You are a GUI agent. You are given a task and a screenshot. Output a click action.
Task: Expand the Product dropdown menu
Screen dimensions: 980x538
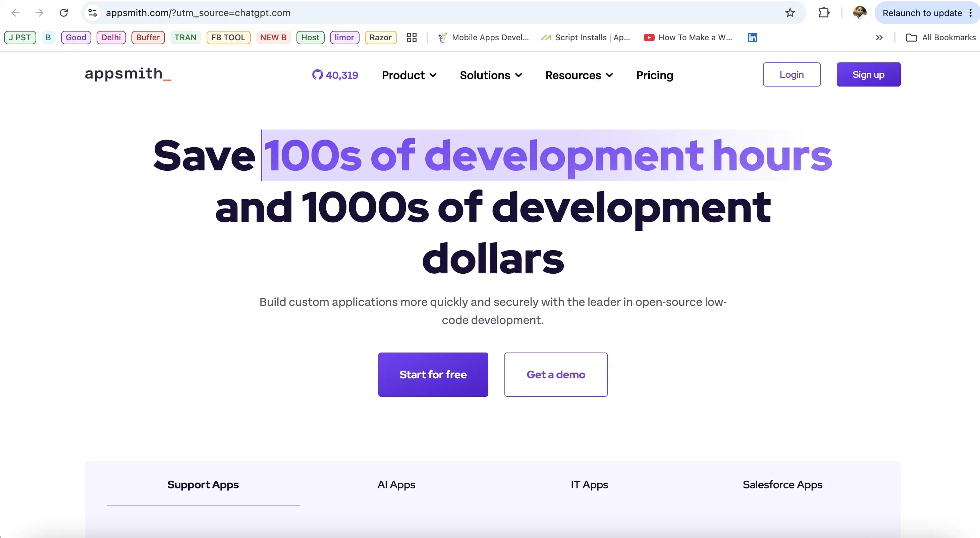[409, 75]
